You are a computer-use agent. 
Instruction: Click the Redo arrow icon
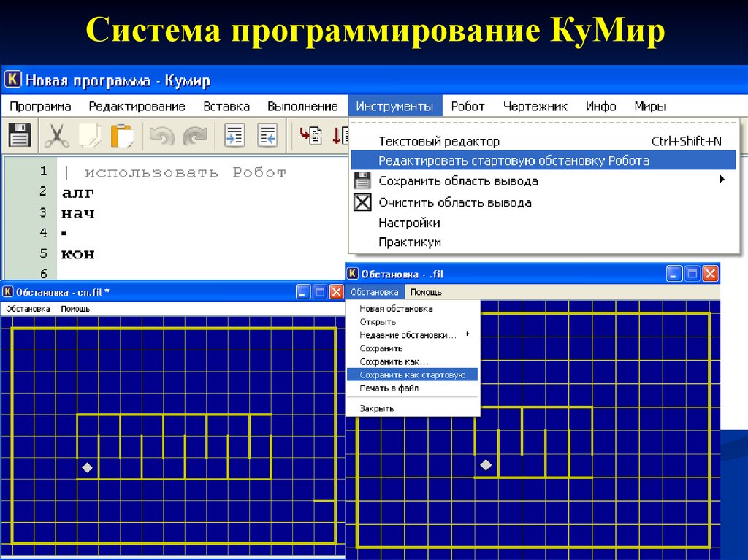(195, 136)
